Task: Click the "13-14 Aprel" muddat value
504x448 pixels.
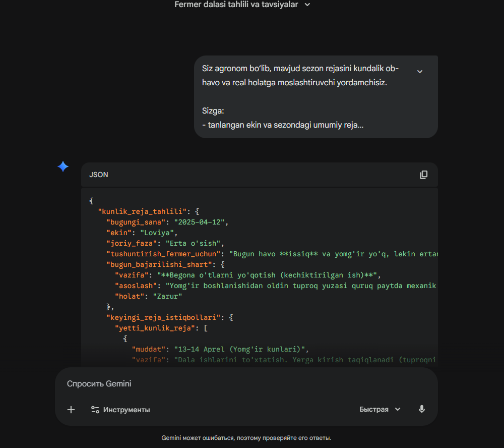Action: click(x=241, y=349)
